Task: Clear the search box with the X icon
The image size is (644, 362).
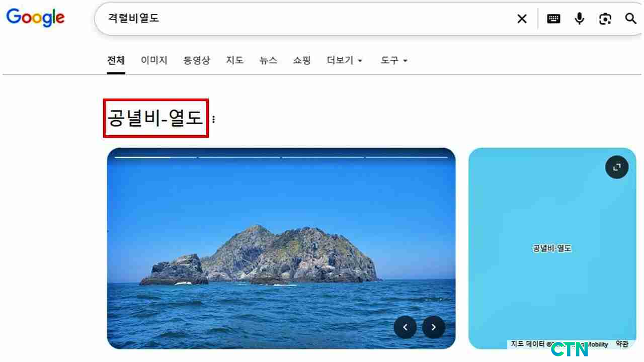Action: [x=522, y=19]
